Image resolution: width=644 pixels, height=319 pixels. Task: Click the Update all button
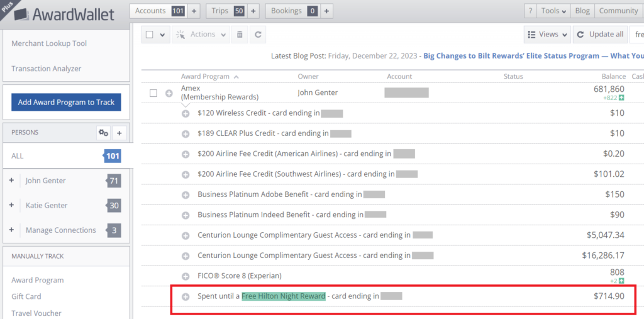[600, 35]
